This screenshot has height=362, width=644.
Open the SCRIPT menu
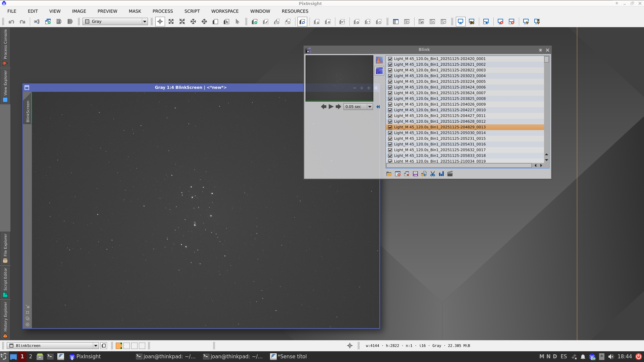click(192, 11)
